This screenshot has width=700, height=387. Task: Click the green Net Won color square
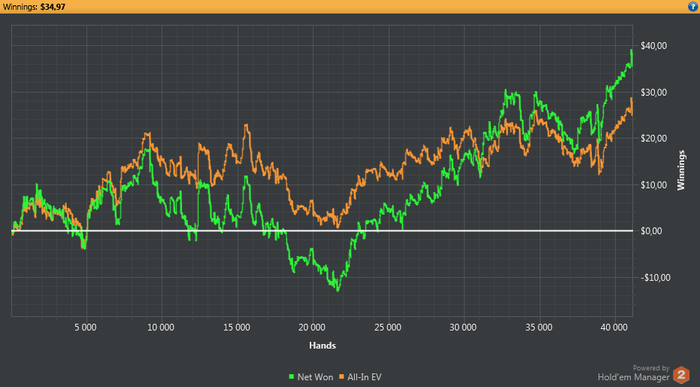[292, 377]
